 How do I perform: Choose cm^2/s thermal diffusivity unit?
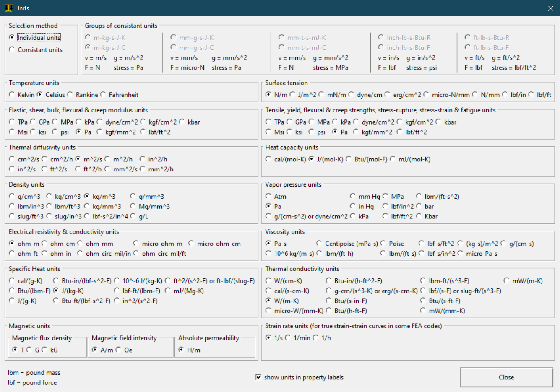point(12,159)
